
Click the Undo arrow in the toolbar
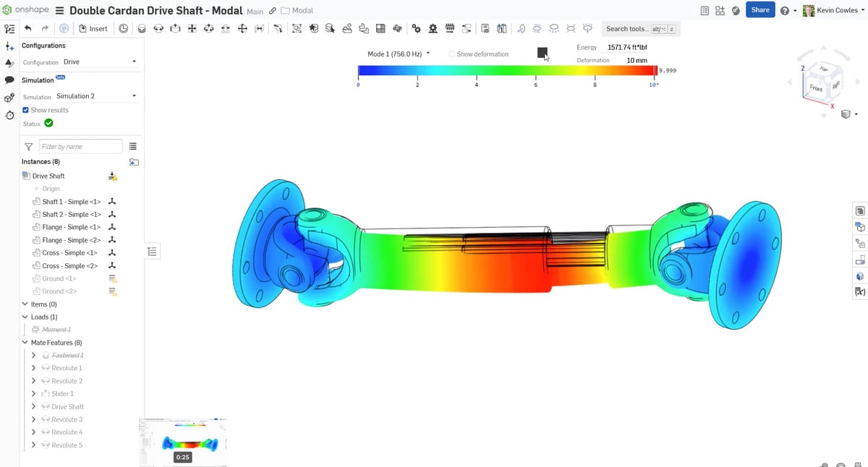point(28,28)
